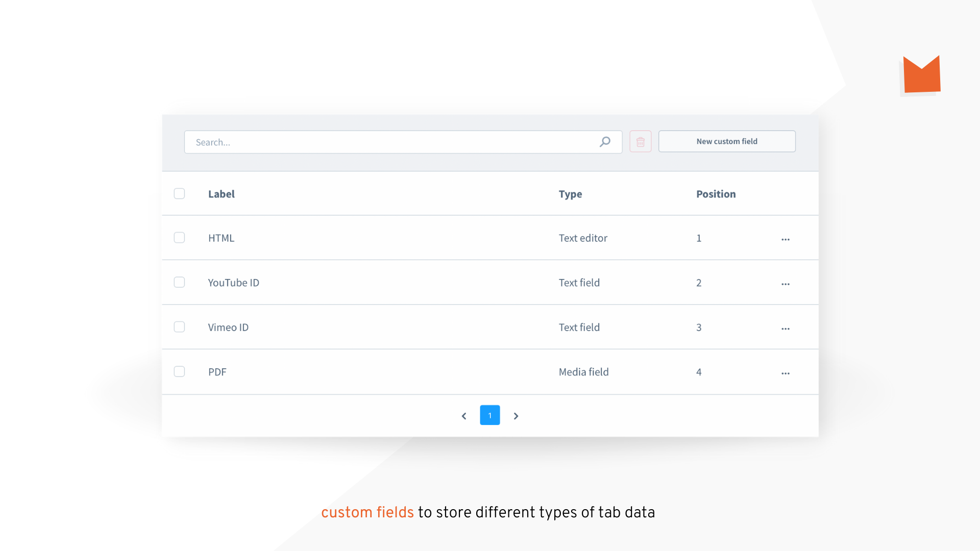The width and height of the screenshot is (980, 551).
Task: Check the PDF row checkbox
Action: [x=179, y=371]
